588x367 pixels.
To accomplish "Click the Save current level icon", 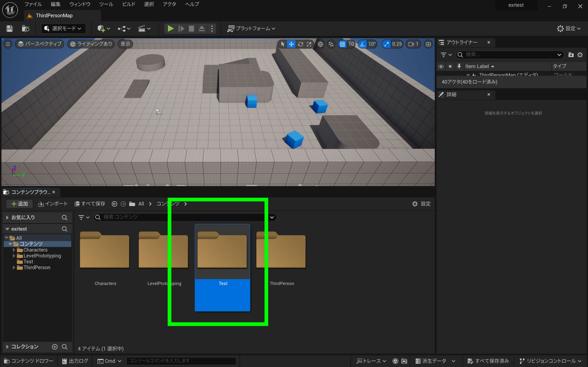I will click(9, 29).
